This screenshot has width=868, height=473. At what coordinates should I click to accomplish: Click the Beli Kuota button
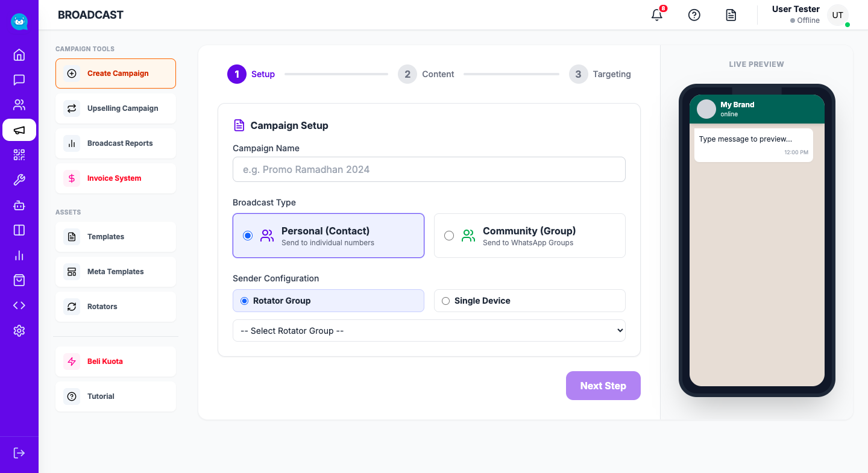[x=116, y=362]
